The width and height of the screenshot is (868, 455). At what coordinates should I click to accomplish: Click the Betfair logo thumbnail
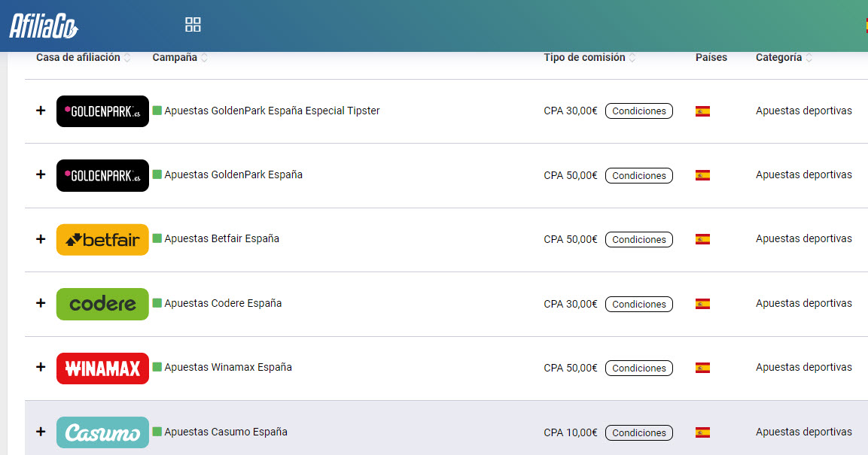102,240
